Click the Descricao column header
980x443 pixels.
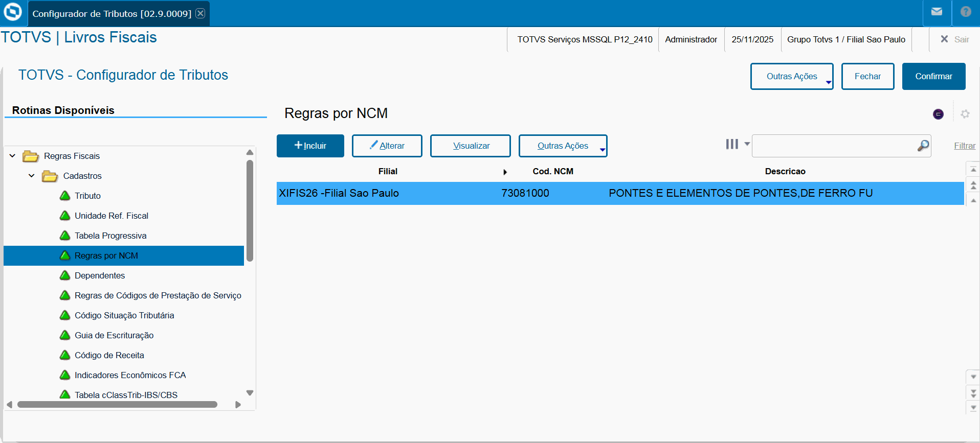tap(785, 171)
